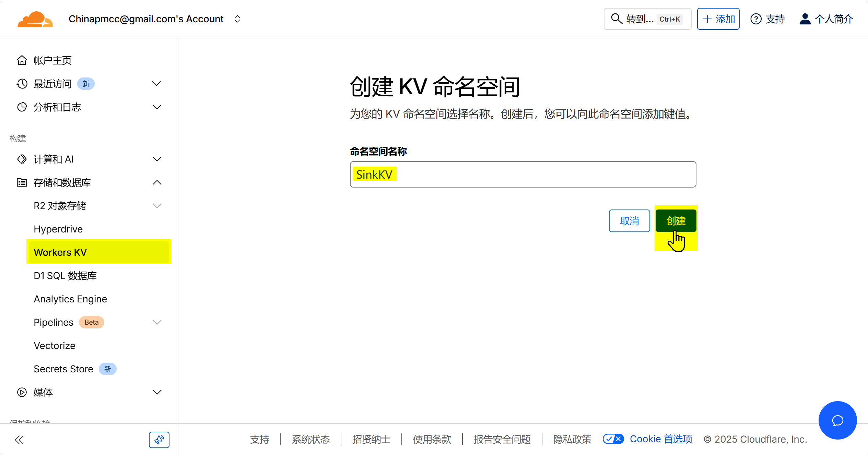Click the 个人简介 profile icon
The width and height of the screenshot is (868, 456).
coord(805,19)
